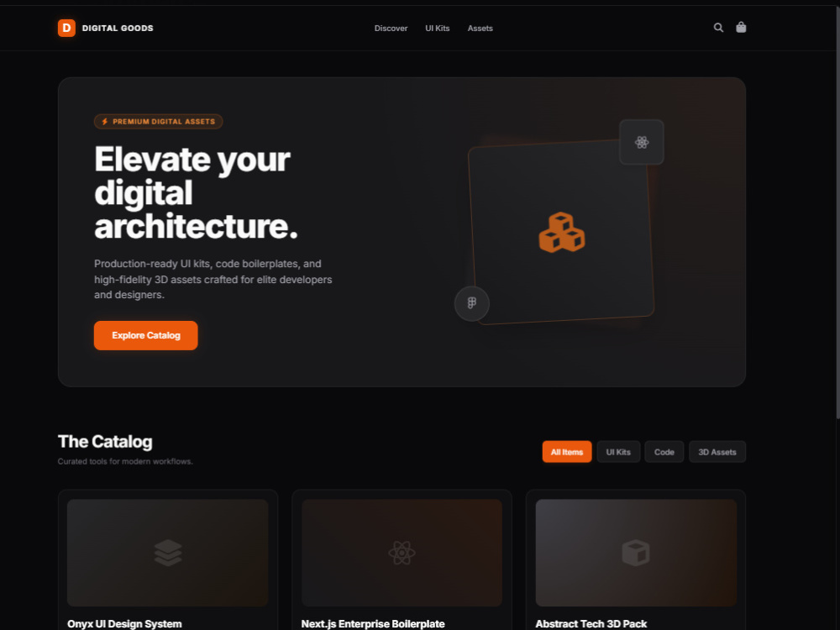The height and width of the screenshot is (630, 840).
Task: Click the React atom floating badge in hero
Action: 642,142
